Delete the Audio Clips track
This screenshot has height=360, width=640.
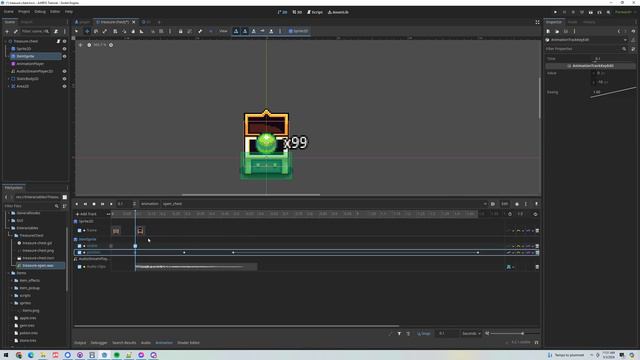(x=537, y=267)
